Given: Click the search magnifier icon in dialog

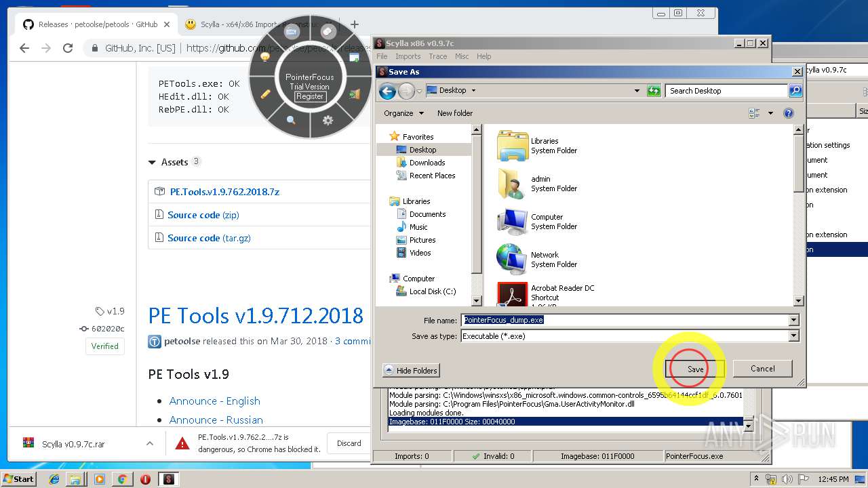Looking at the screenshot, I should 795,91.
